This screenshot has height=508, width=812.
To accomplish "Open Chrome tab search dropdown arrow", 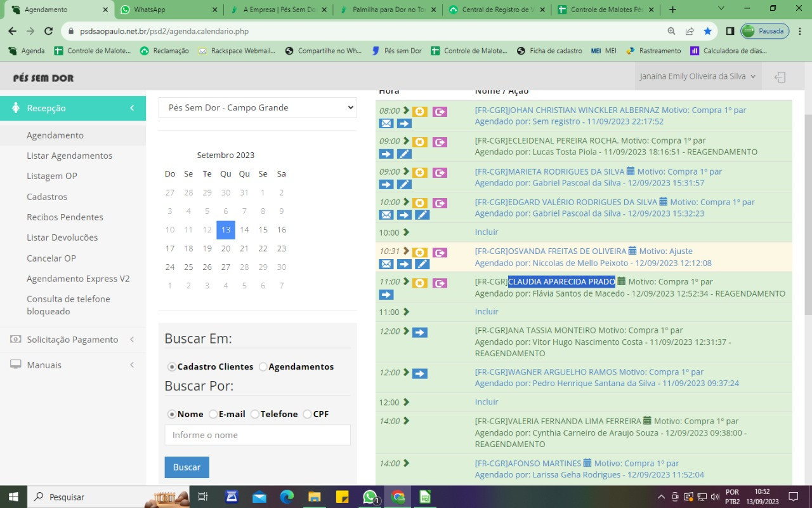I will 721,9.
